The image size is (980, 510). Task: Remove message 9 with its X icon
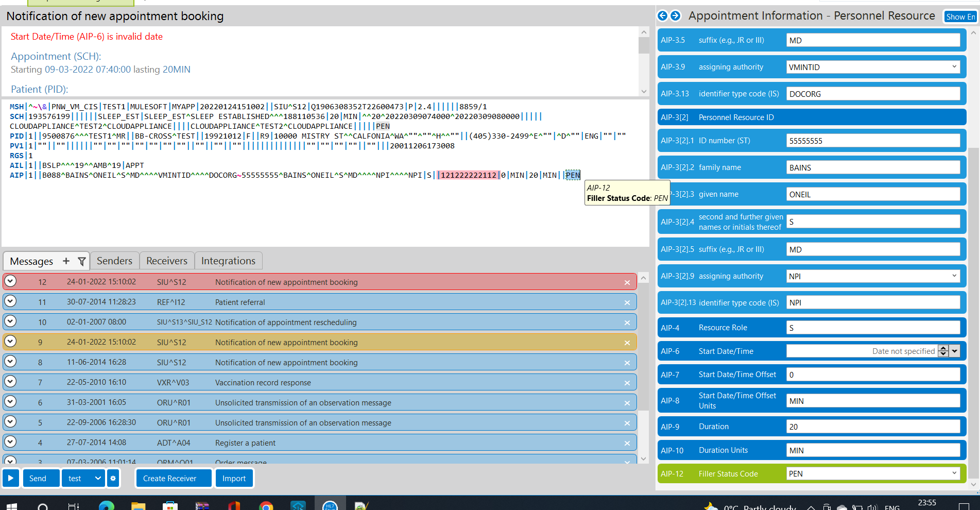click(x=627, y=343)
